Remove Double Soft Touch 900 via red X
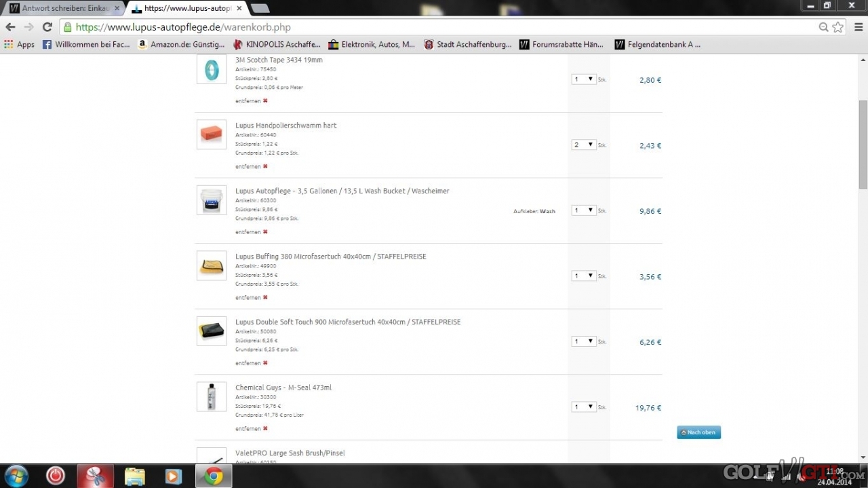 (265, 362)
